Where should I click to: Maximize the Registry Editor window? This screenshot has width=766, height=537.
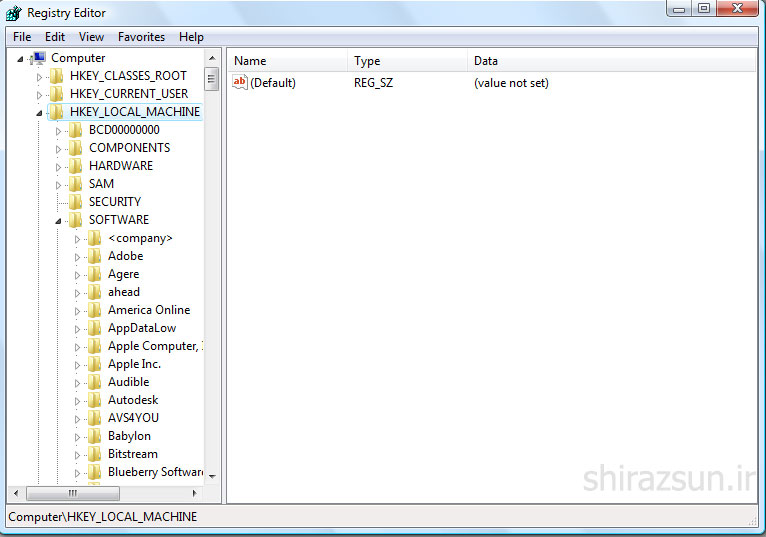pyautogui.click(x=704, y=9)
